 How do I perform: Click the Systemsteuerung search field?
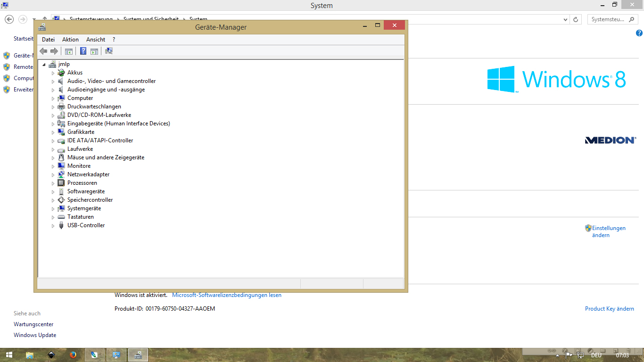click(x=613, y=19)
